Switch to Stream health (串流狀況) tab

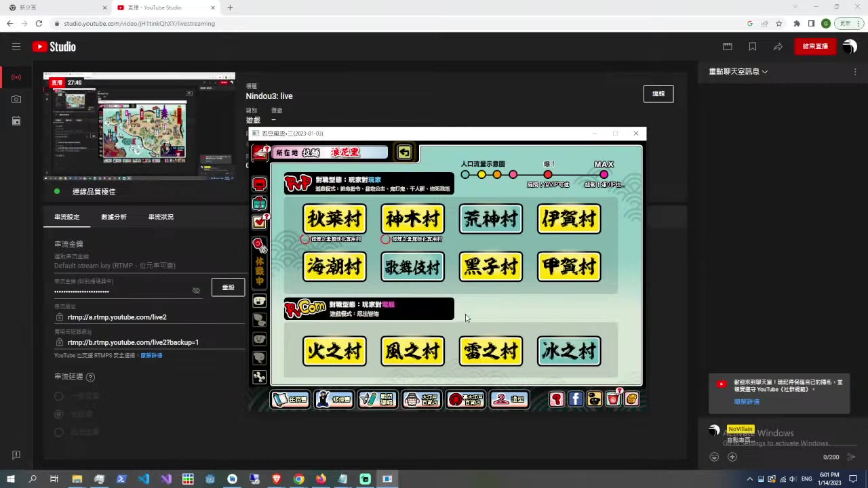(161, 217)
